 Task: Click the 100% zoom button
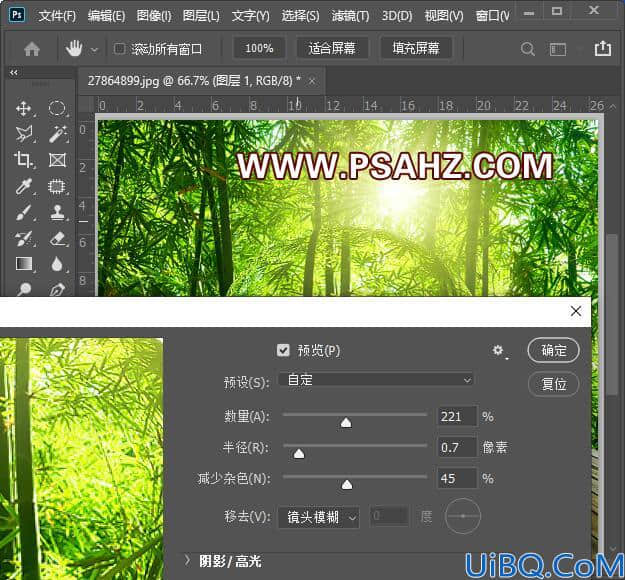pos(259,49)
